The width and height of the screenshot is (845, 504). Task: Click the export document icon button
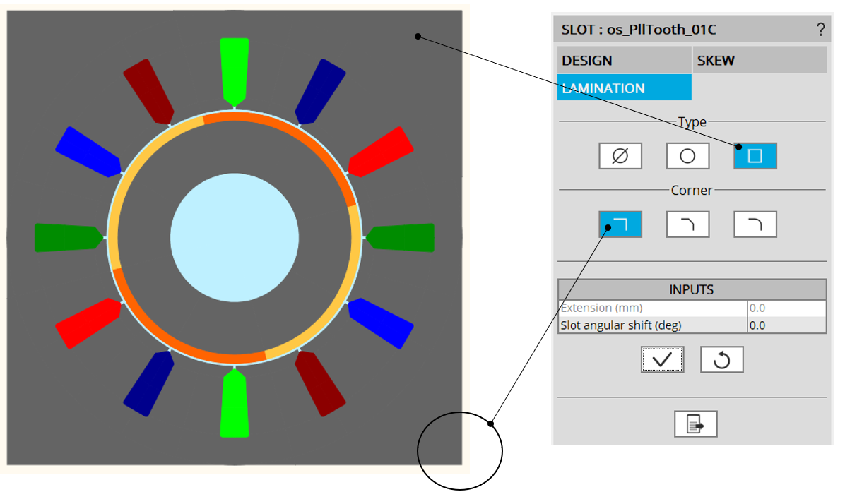click(x=695, y=424)
